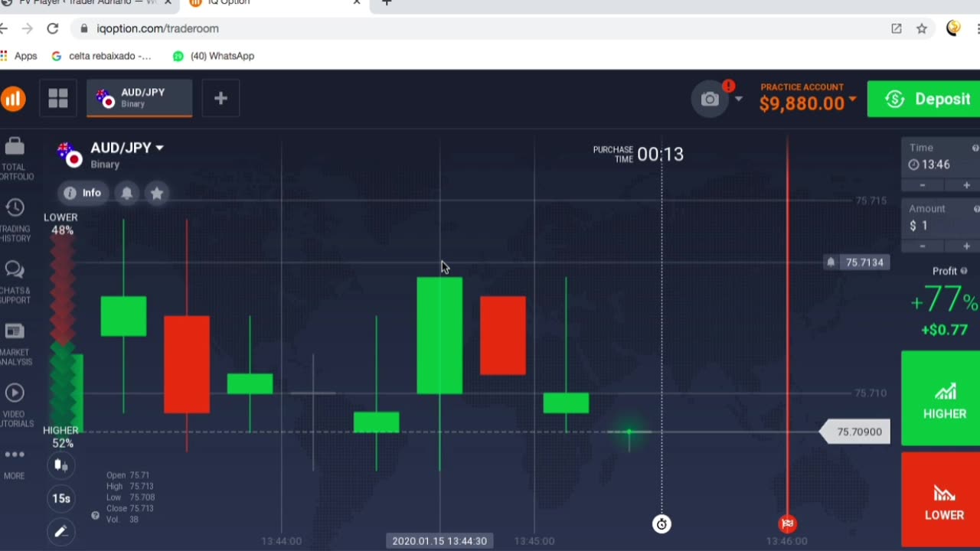Expand the AUD/JPY asset dropdown
980x551 pixels.
coord(159,148)
